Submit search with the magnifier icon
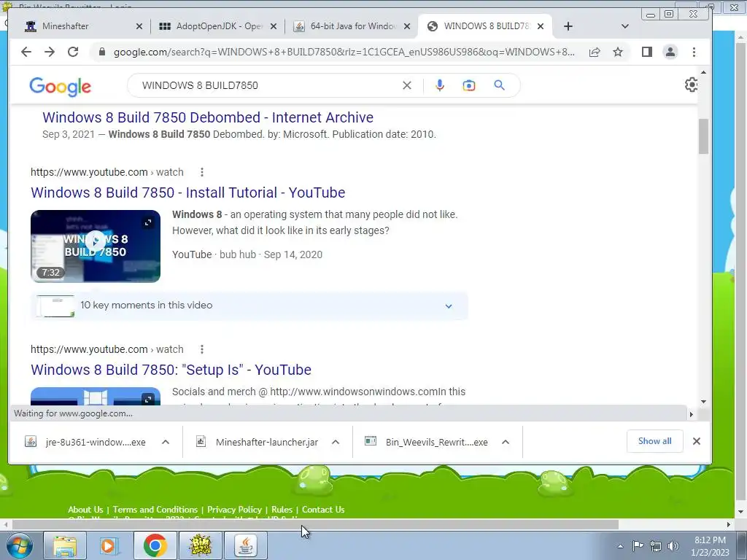This screenshot has width=747, height=560. [499, 85]
